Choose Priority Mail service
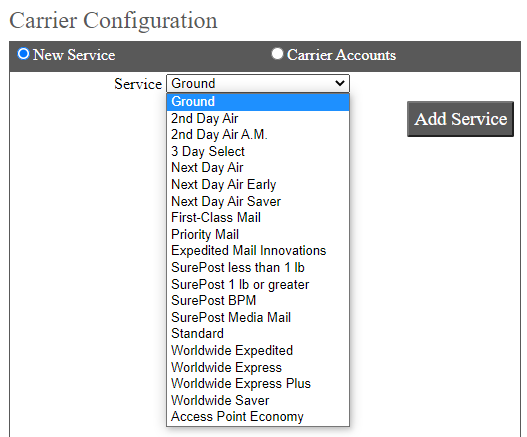 pyautogui.click(x=258, y=234)
